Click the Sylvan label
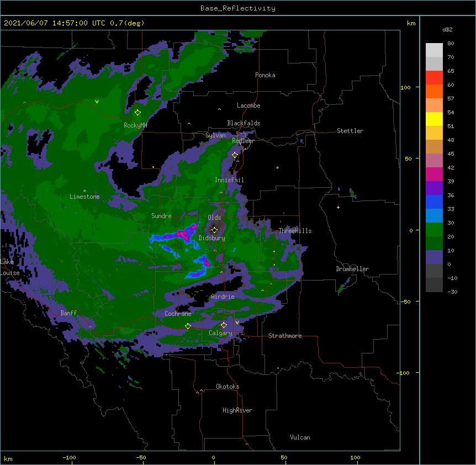The width and height of the screenshot is (476, 465). (215, 135)
